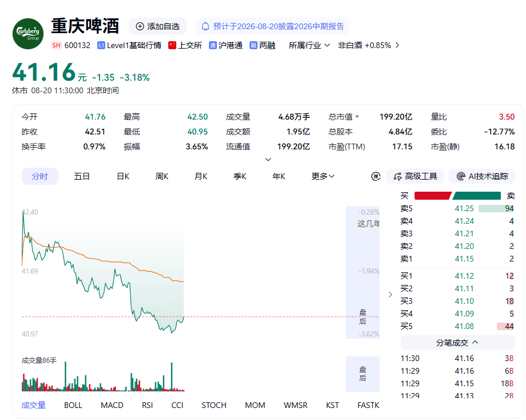Add stock via 添加自选 button
The height and width of the screenshot is (420, 526).
click(x=157, y=26)
